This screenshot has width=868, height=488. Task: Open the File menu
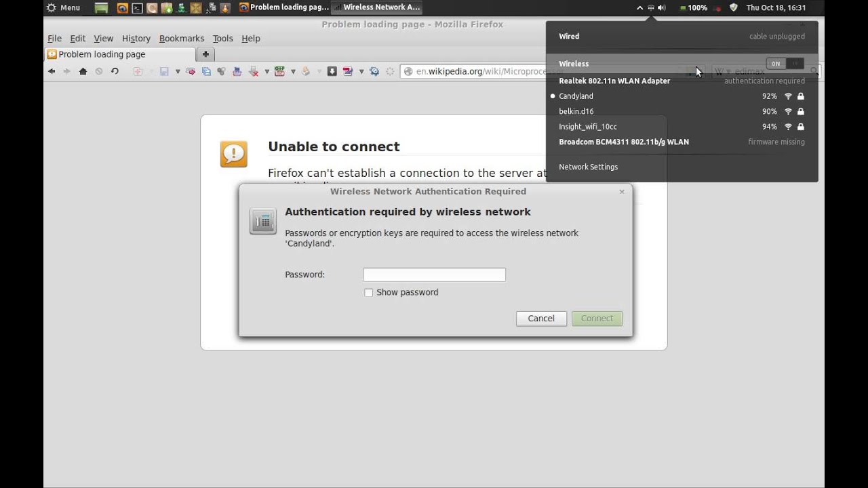tap(54, 39)
